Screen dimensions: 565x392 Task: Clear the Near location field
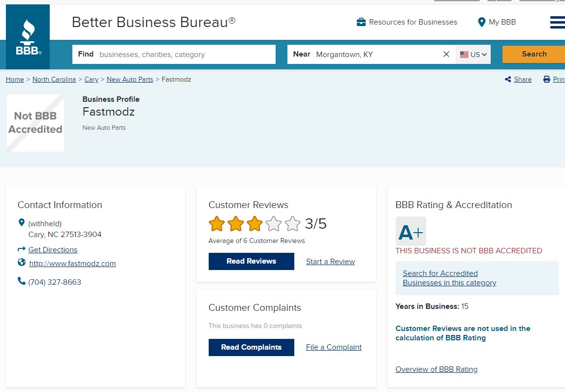pyautogui.click(x=446, y=54)
